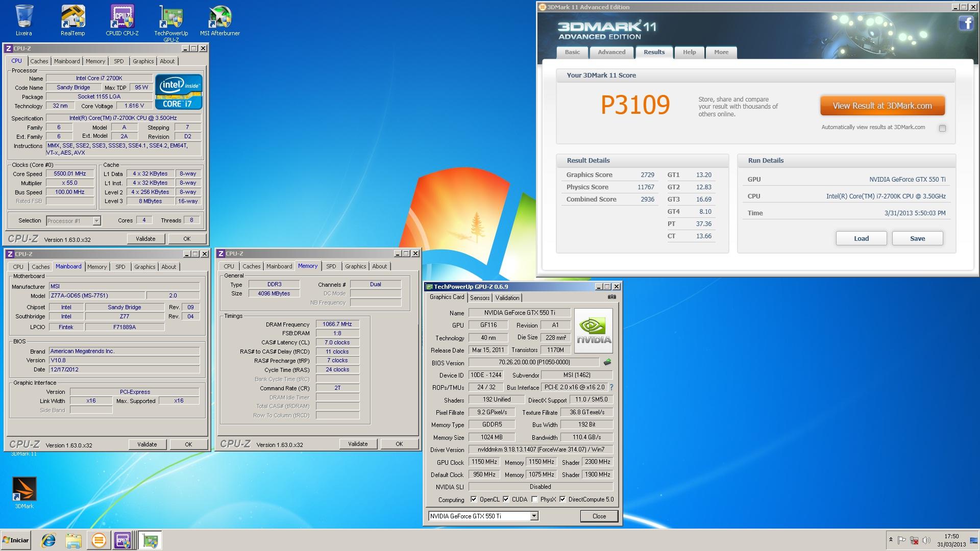
Task: Open About tab in top CPU-Z window
Action: [x=167, y=61]
